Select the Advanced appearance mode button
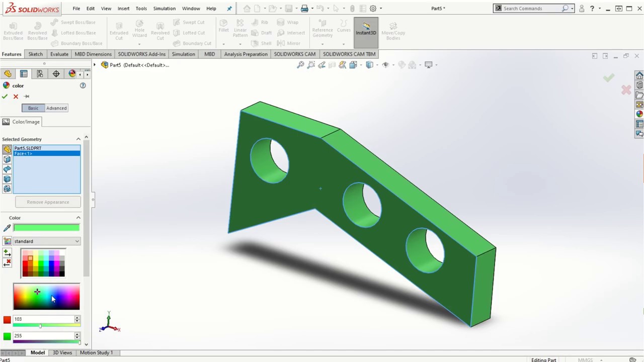This screenshot has height=362, width=644. [56, 108]
